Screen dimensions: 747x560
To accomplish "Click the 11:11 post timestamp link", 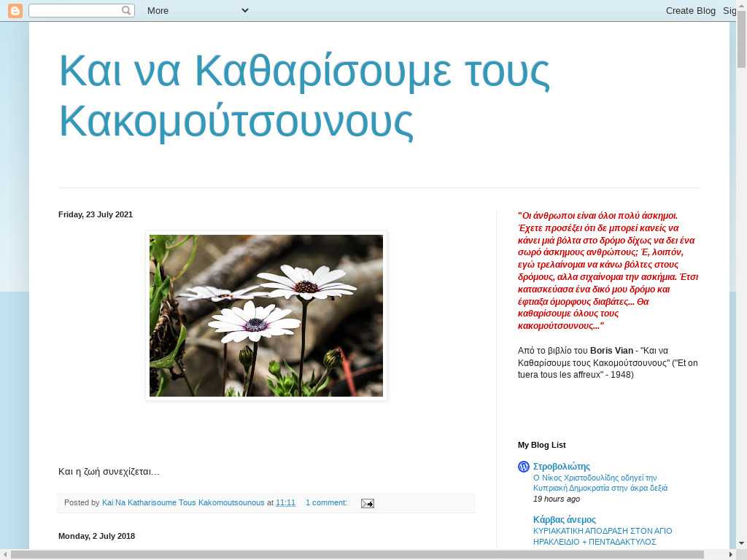I will click(x=285, y=503).
